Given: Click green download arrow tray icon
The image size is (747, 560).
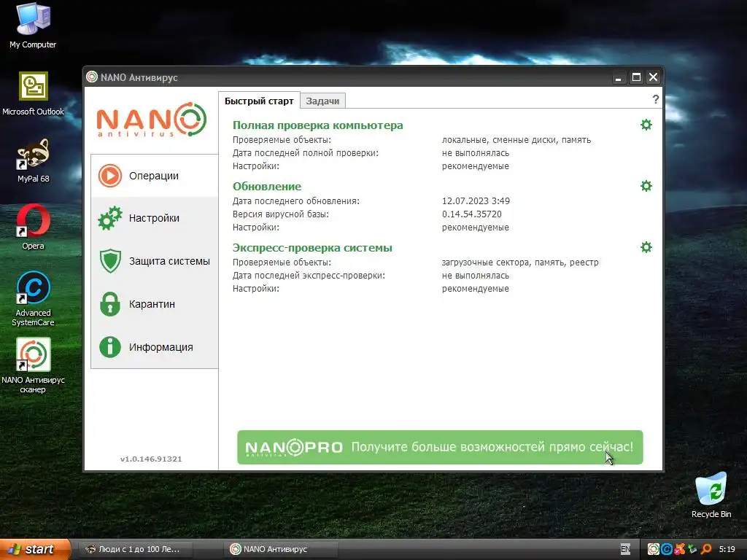Looking at the screenshot, I should tap(693, 549).
